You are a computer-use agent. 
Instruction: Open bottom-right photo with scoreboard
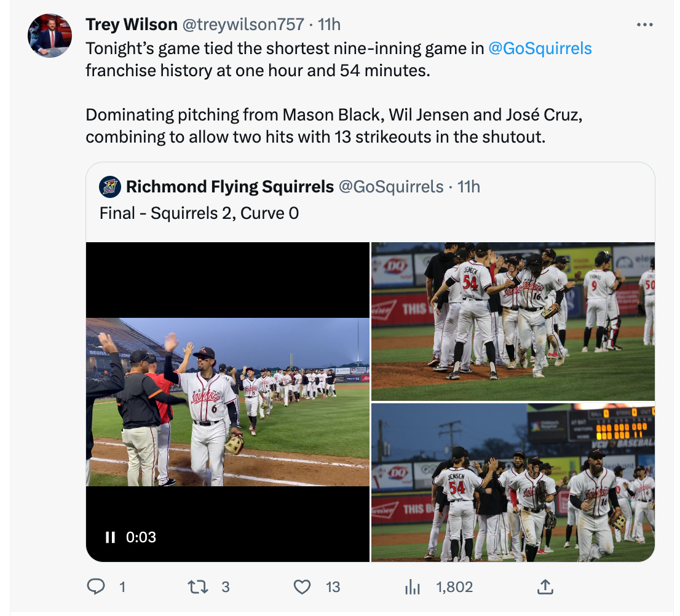pos(513,483)
